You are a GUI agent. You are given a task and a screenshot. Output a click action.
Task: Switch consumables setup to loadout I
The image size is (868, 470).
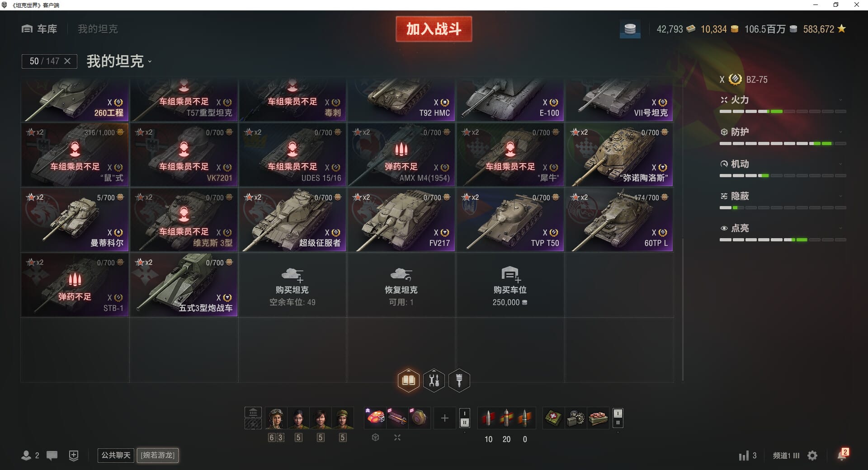(618, 413)
